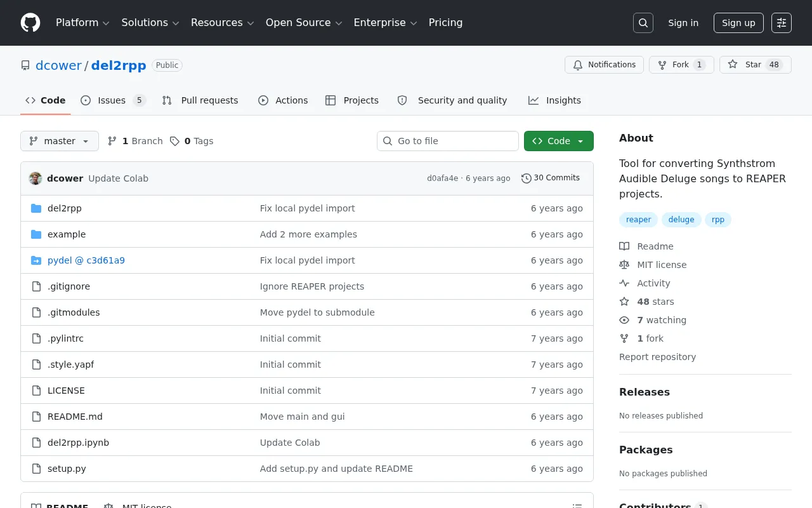Click Report repository link

click(657, 357)
